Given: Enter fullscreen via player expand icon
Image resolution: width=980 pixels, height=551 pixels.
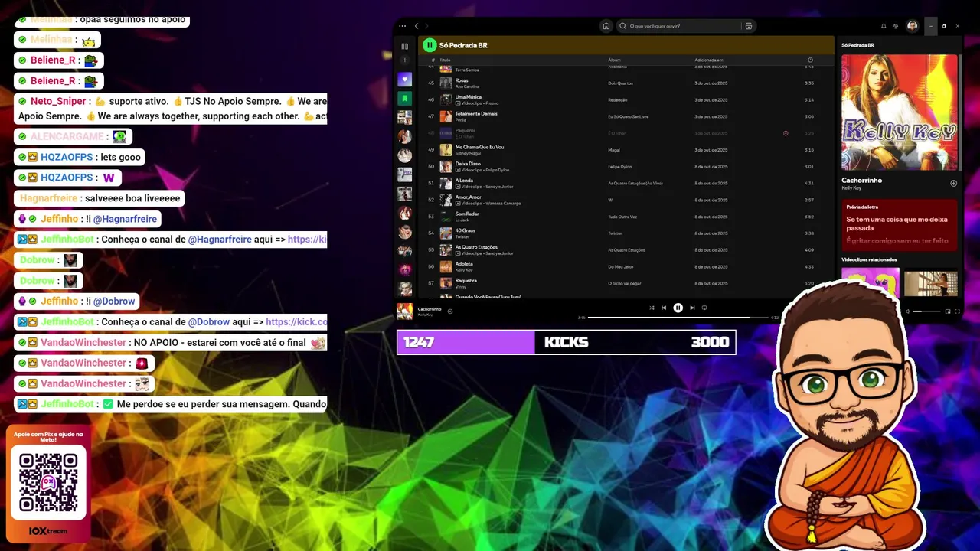Looking at the screenshot, I should (x=957, y=311).
